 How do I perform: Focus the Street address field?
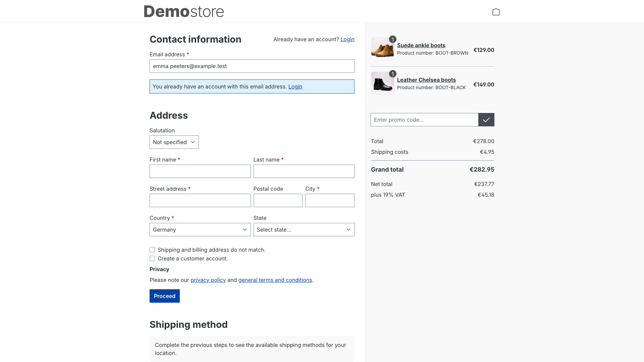tap(200, 200)
